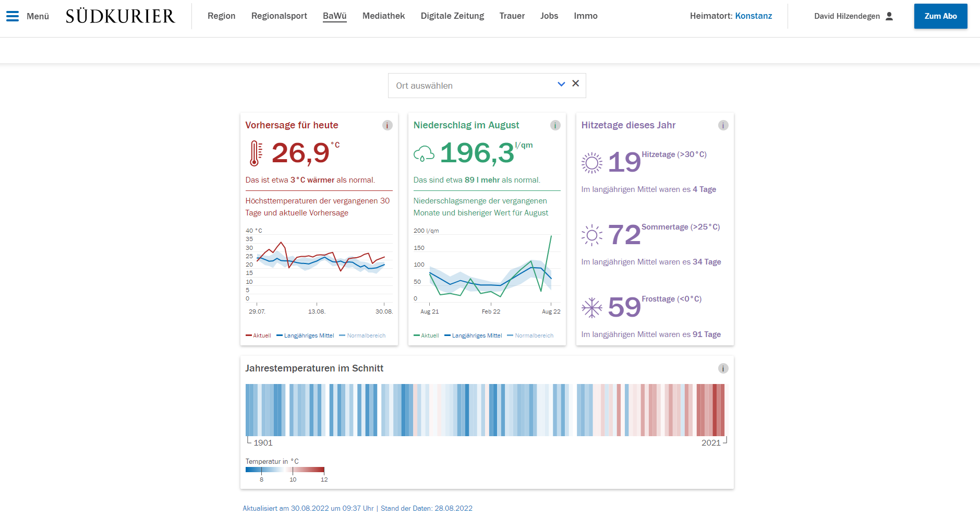980x516 pixels.
Task: Toggle Langjähriges Mittel in temperature chart
Action: pyautogui.click(x=305, y=335)
